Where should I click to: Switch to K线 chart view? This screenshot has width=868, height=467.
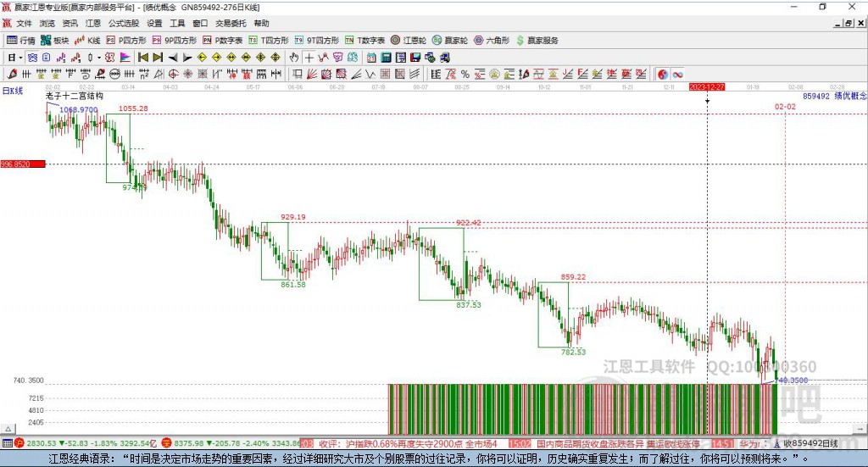tap(87, 40)
